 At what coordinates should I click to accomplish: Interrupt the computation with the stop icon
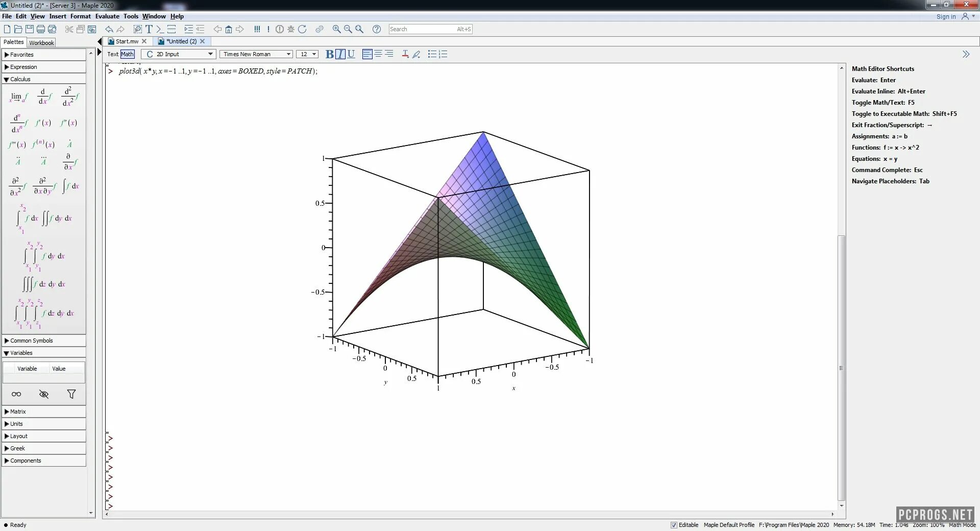coord(280,29)
